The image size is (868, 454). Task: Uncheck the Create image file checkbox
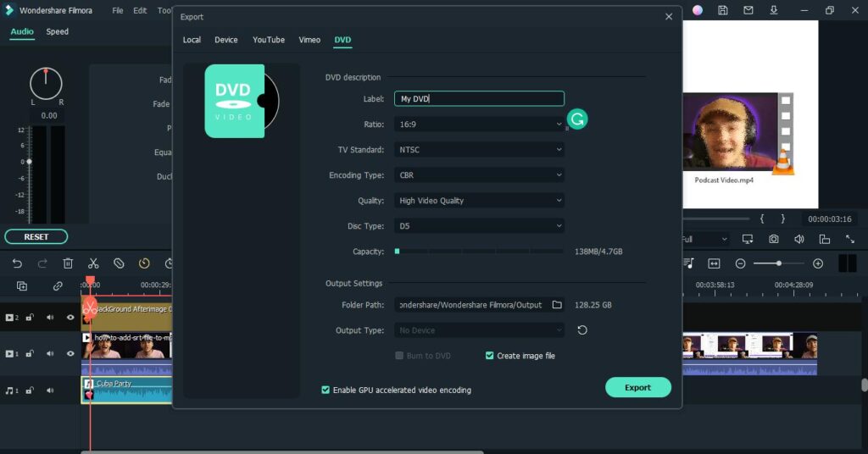tap(490, 356)
